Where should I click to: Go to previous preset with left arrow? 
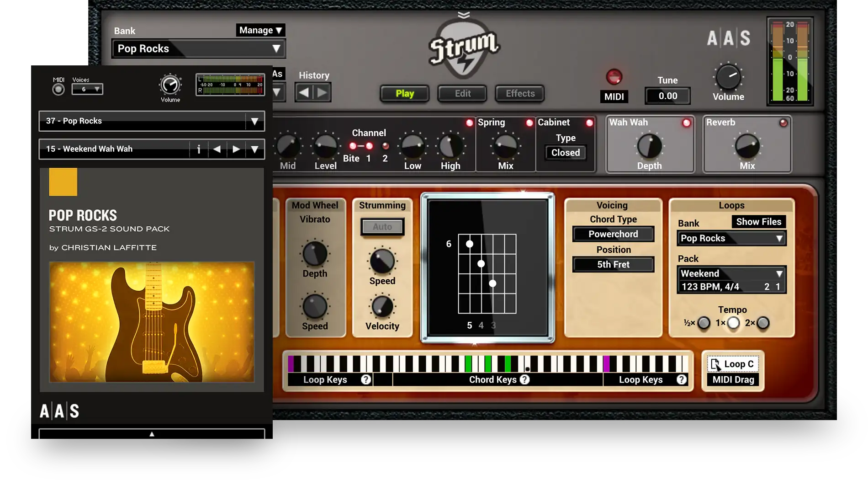(x=217, y=149)
